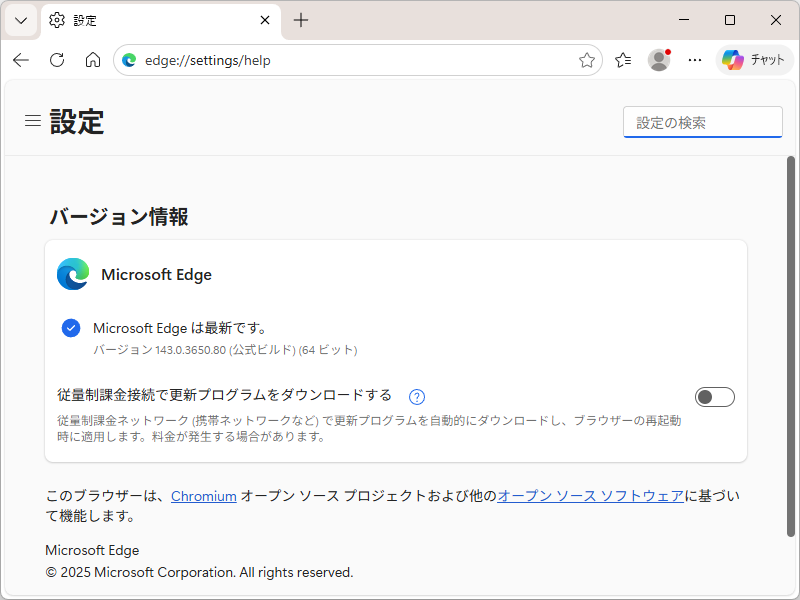Open the Settings and more ellipsis menu
800x600 pixels.
pos(695,60)
